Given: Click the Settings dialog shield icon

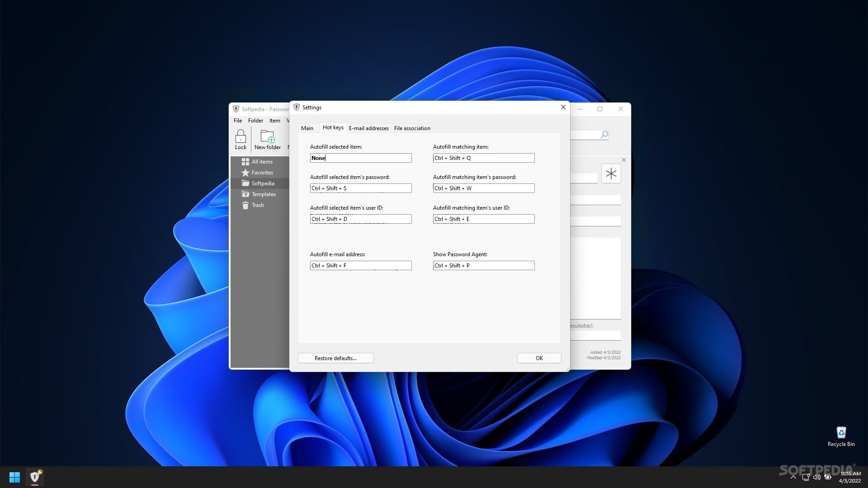Looking at the screenshot, I should click(x=297, y=107).
